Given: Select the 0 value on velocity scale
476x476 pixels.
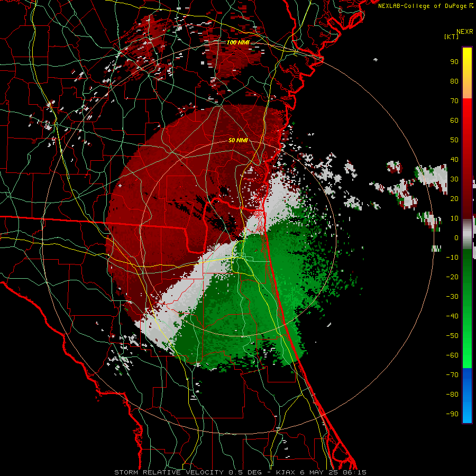Looking at the screenshot, I should (456, 238).
